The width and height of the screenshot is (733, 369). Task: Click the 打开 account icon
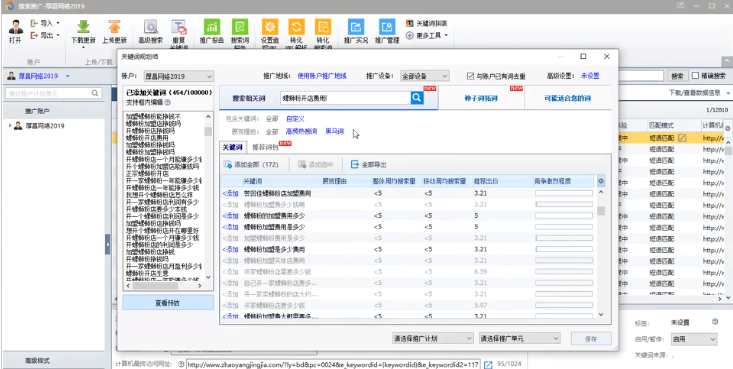15,27
